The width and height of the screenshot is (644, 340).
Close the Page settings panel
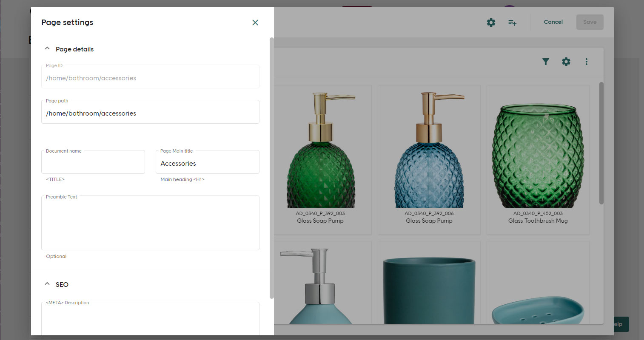[x=255, y=23]
